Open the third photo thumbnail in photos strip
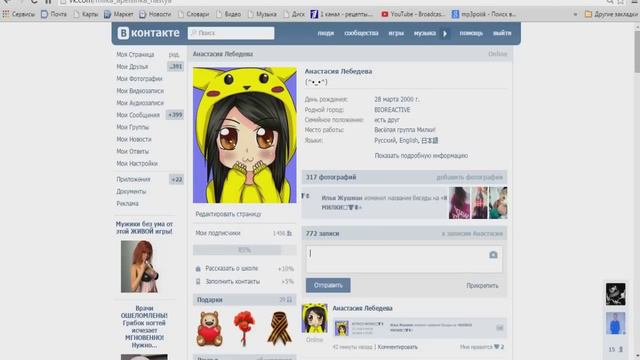 [x=498, y=203]
